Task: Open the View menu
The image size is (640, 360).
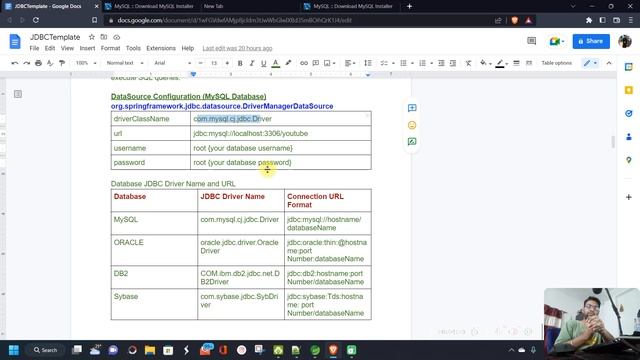Action: click(x=67, y=48)
